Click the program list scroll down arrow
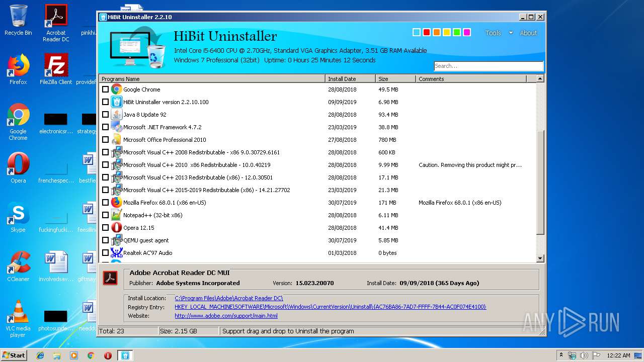 pyautogui.click(x=540, y=258)
